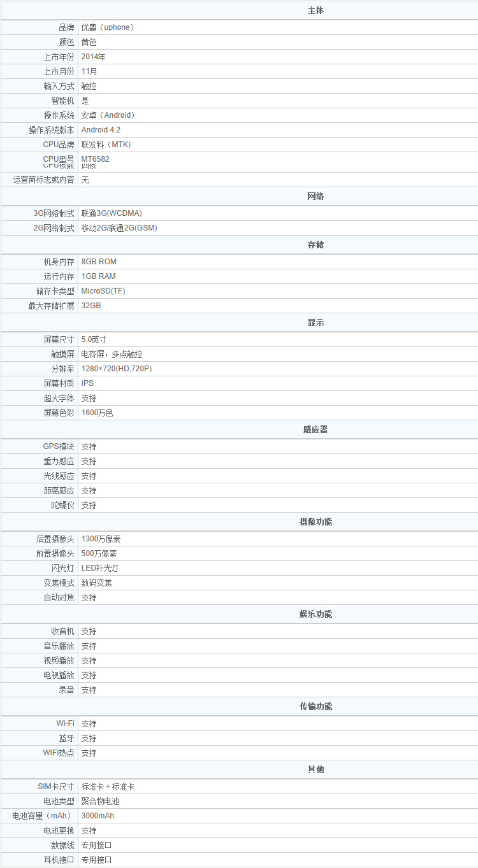Click the 2G value '移动2G/联通2G(GSM)'
This screenshot has height=868, width=478.
[119, 228]
